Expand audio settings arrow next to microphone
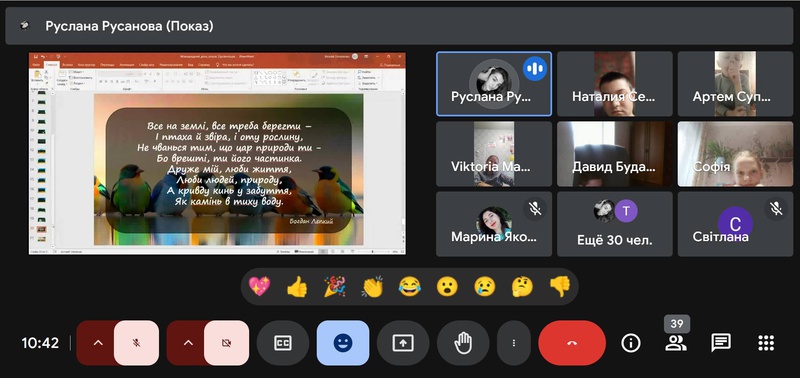The image size is (800, 378). [x=97, y=343]
